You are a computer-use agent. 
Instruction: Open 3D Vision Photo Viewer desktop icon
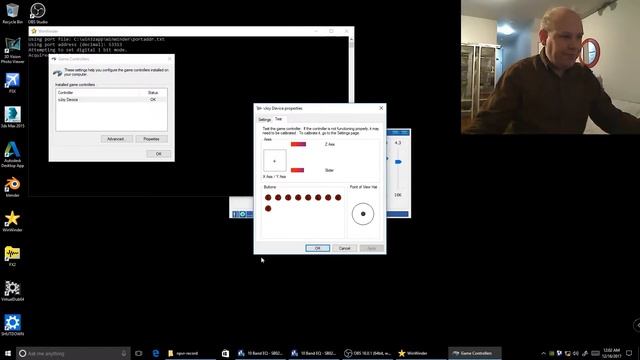[12, 51]
